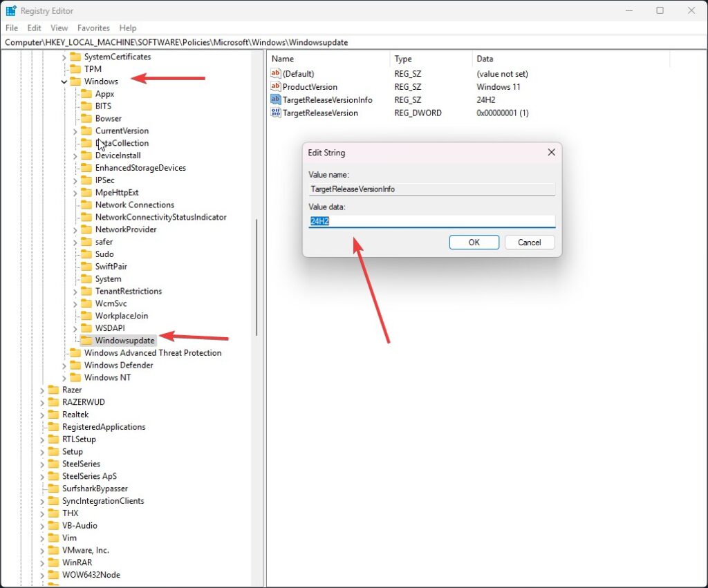
Task: Click the TPM folder icon
Action: [75, 68]
